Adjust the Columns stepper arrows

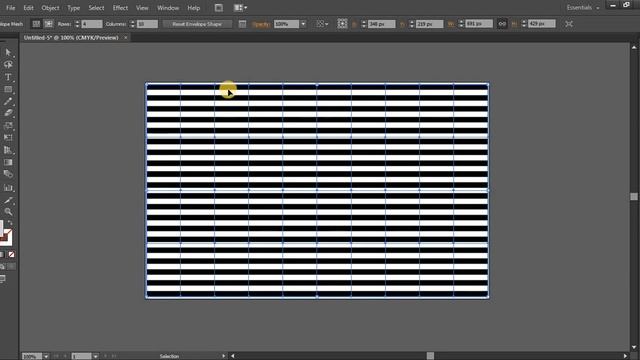(x=132, y=24)
